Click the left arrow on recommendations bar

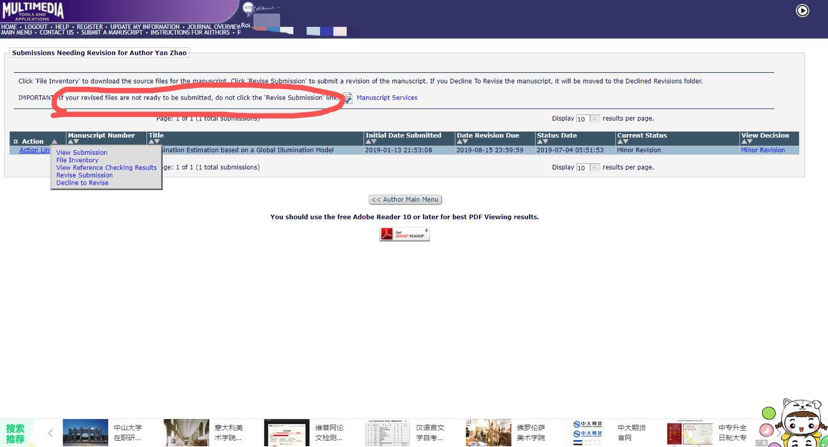click(50, 433)
